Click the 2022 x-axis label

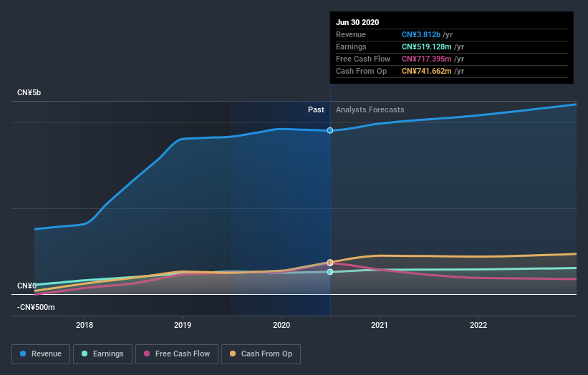pyautogui.click(x=478, y=325)
